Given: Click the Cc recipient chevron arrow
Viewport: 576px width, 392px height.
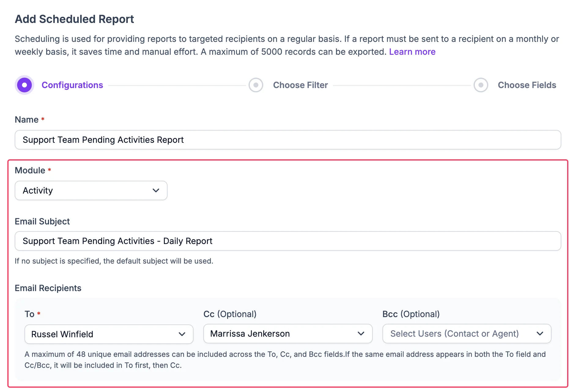Looking at the screenshot, I should coord(361,334).
